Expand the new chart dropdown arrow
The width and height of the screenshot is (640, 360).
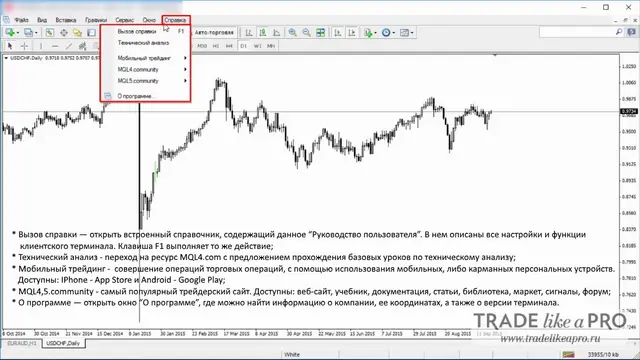(18, 33)
